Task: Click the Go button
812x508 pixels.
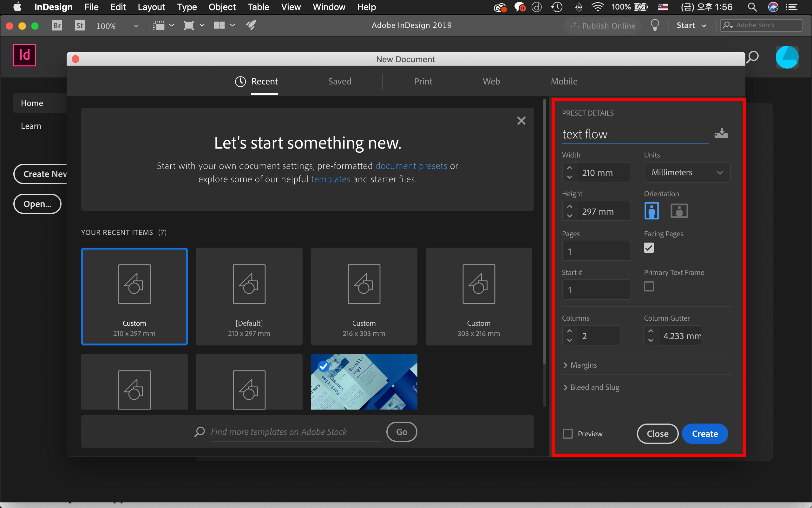Action: (x=402, y=432)
